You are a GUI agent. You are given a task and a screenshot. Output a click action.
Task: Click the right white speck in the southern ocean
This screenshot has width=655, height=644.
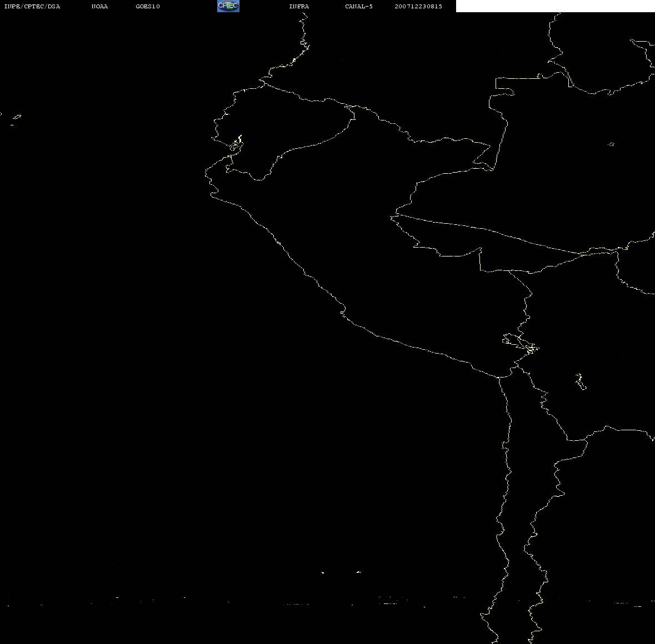[x=358, y=572]
